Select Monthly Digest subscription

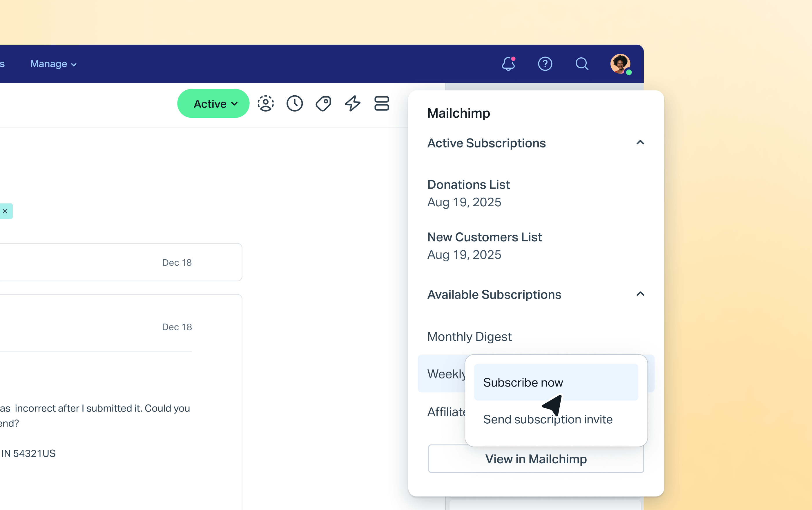[470, 336]
